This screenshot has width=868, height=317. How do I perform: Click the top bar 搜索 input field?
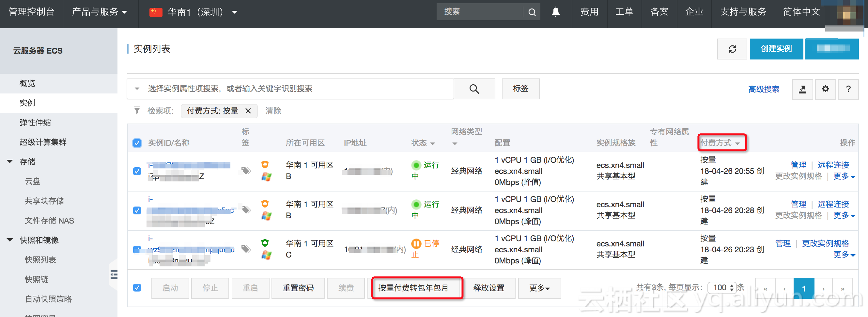pos(480,12)
